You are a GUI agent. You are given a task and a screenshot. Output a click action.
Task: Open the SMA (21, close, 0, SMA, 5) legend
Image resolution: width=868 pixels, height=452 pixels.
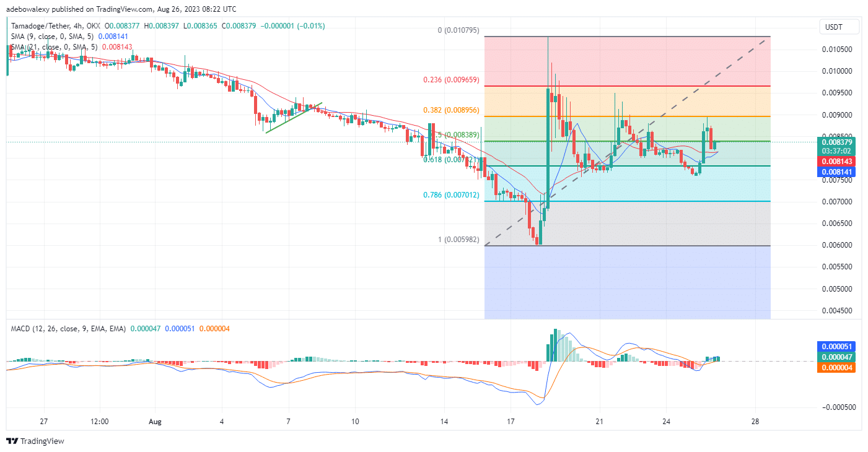[56, 46]
